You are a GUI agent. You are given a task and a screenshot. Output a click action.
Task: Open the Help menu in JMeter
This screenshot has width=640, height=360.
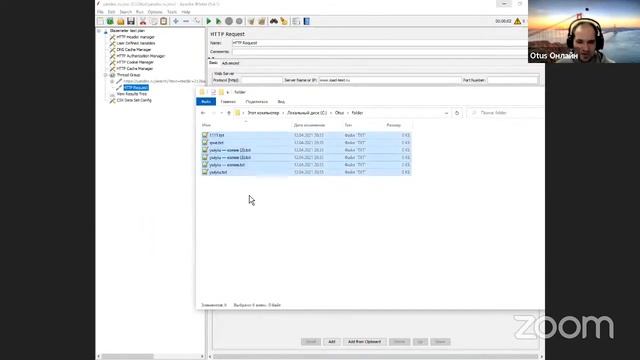click(186, 12)
